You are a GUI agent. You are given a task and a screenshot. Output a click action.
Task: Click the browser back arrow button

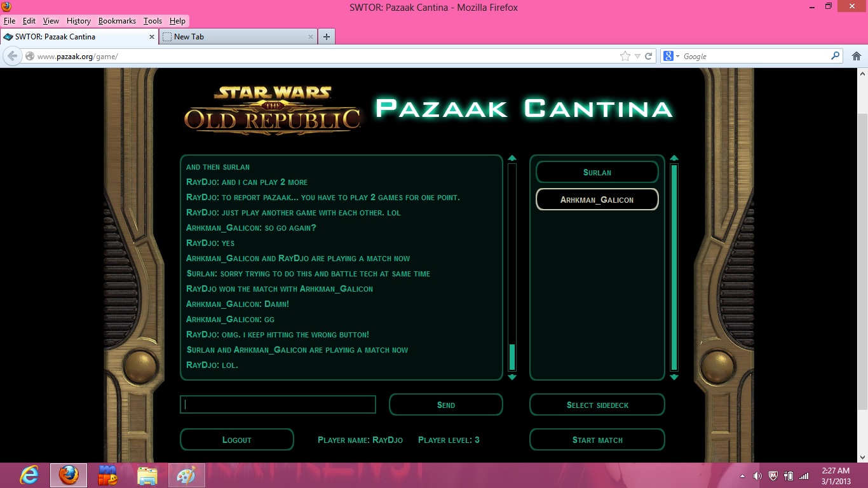tap(12, 56)
